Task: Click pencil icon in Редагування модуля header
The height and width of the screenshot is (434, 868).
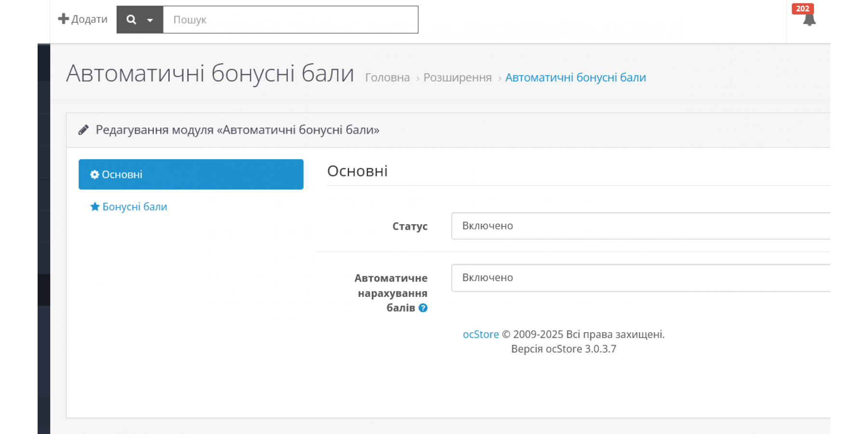Action: 83,130
